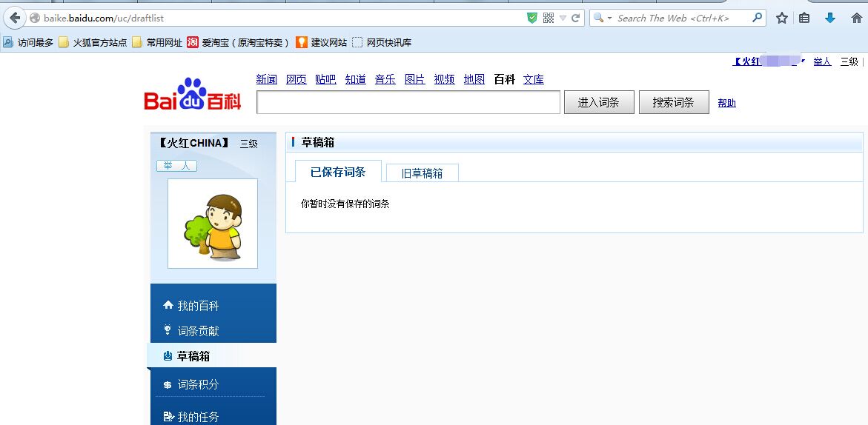The height and width of the screenshot is (425, 868).
Task: Click the browser back arrow button
Action: pyautogui.click(x=15, y=18)
